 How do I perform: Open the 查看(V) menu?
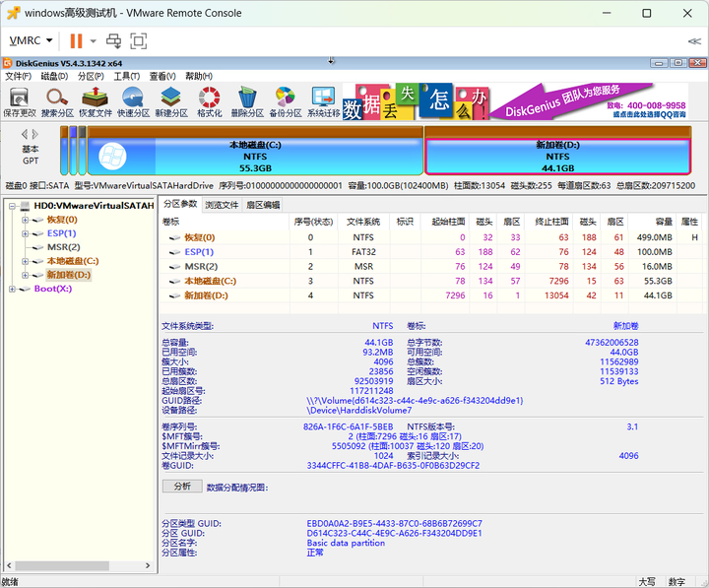[162, 76]
